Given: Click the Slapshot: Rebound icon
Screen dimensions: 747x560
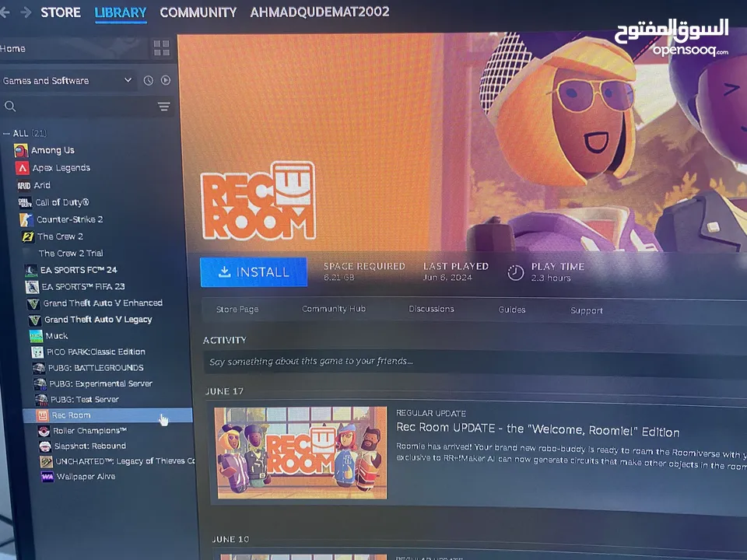Looking at the screenshot, I should pyautogui.click(x=45, y=446).
